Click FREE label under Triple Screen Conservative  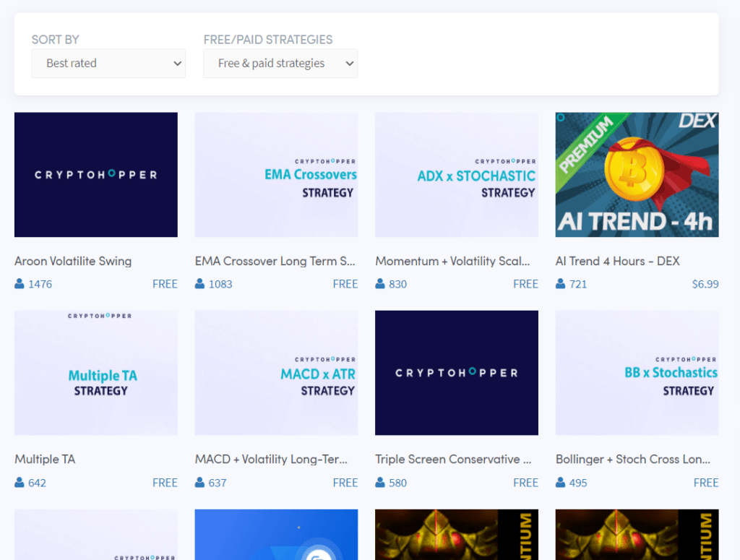pos(525,483)
